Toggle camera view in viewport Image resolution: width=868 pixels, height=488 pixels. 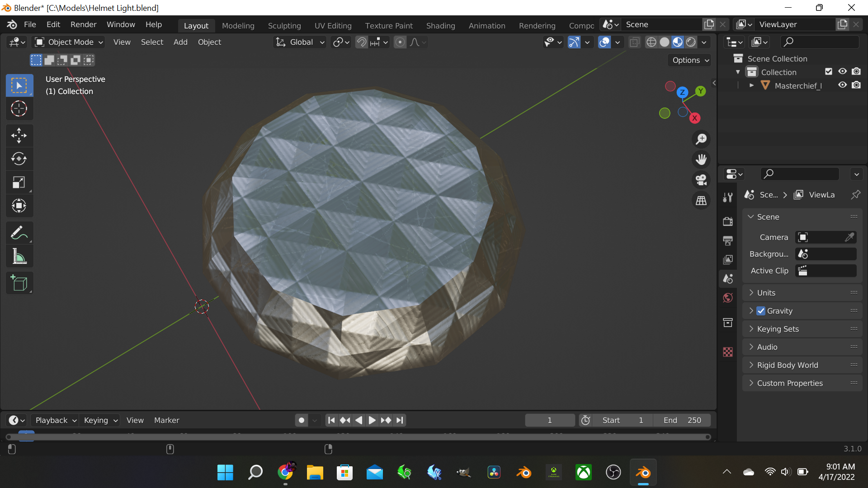tap(701, 180)
